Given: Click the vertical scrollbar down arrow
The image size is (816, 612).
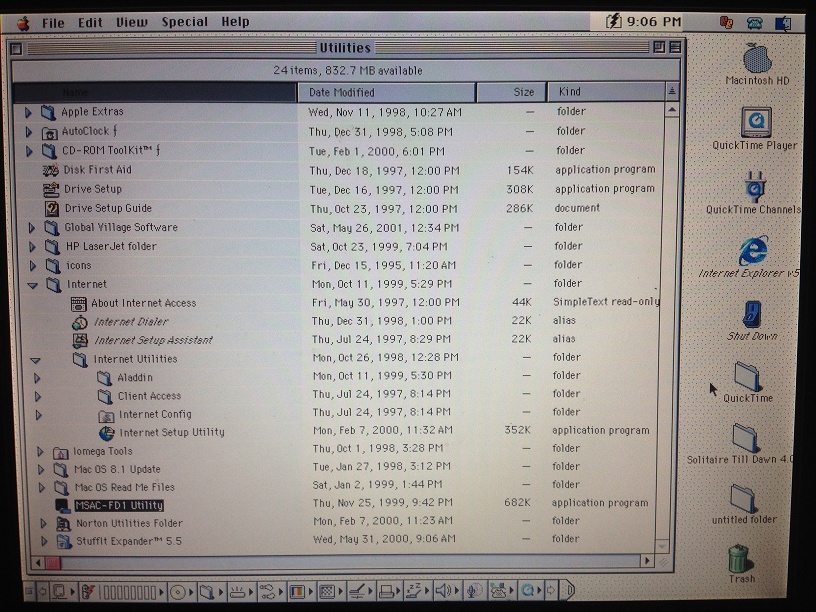Looking at the screenshot, I should pos(662,546).
